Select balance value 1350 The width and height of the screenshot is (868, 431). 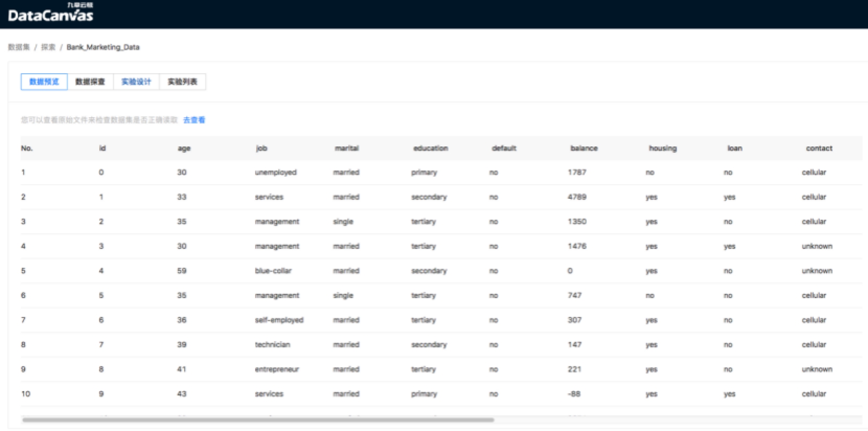click(577, 222)
